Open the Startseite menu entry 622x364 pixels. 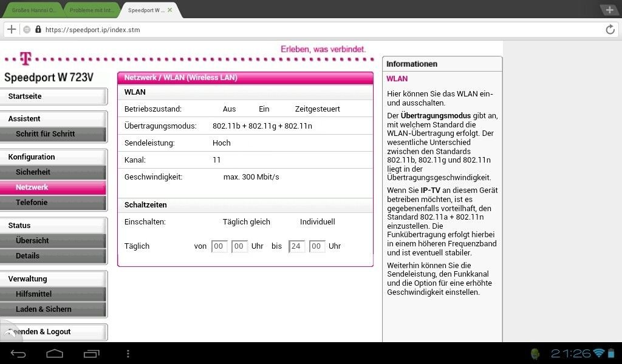53,96
